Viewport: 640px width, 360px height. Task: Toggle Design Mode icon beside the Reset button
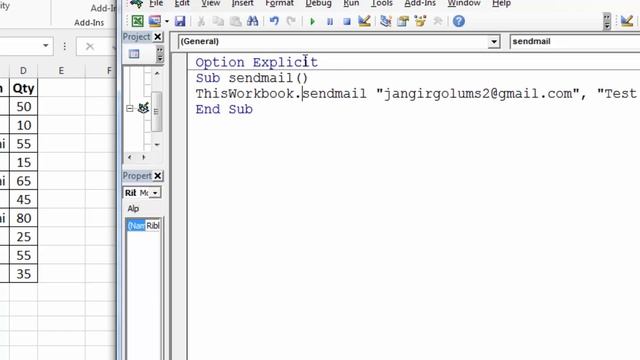(x=364, y=21)
